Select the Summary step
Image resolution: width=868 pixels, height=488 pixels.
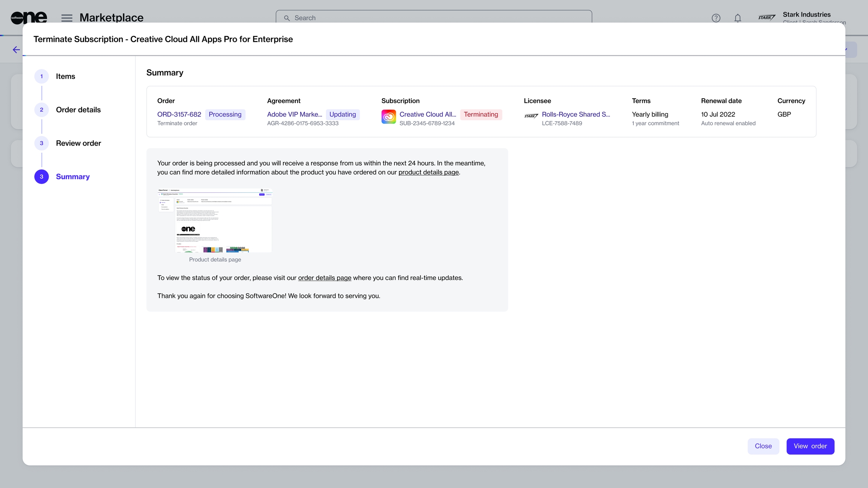(72, 177)
